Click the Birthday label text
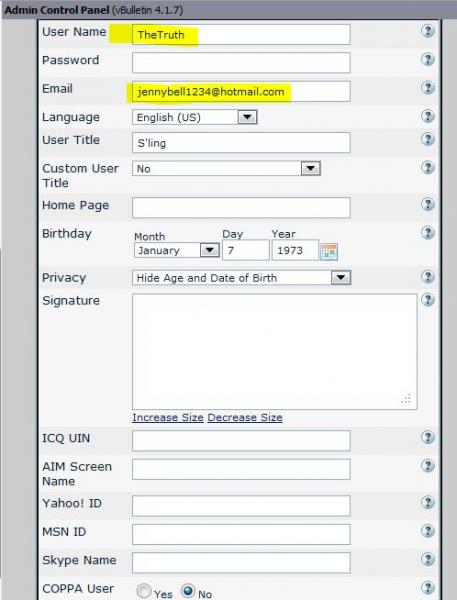Viewport: 457px width, 600px height. [x=67, y=233]
